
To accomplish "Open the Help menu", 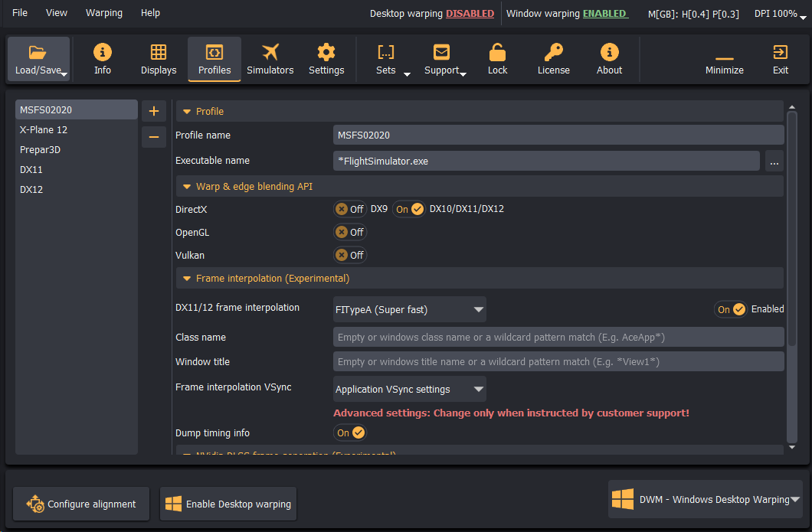I will coord(150,13).
